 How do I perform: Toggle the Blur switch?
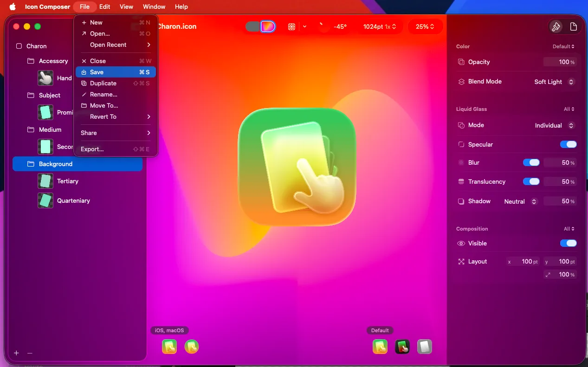click(x=531, y=162)
